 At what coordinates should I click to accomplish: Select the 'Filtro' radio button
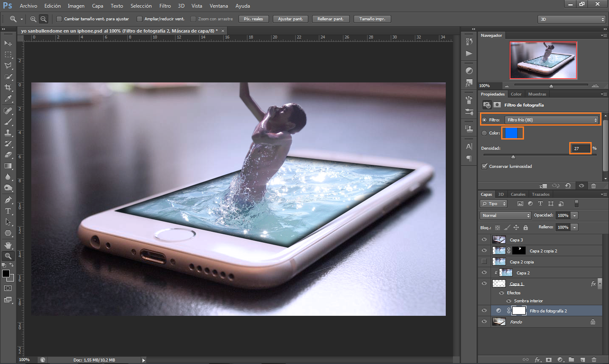point(485,120)
